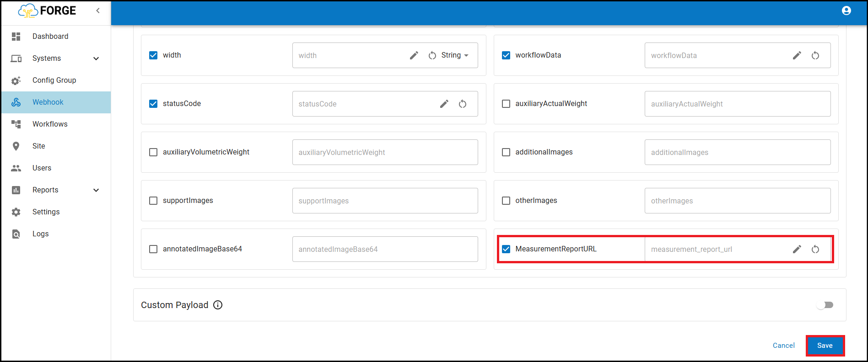Reset the statusCode field using refresh icon
This screenshot has width=868, height=362.
pyautogui.click(x=463, y=104)
